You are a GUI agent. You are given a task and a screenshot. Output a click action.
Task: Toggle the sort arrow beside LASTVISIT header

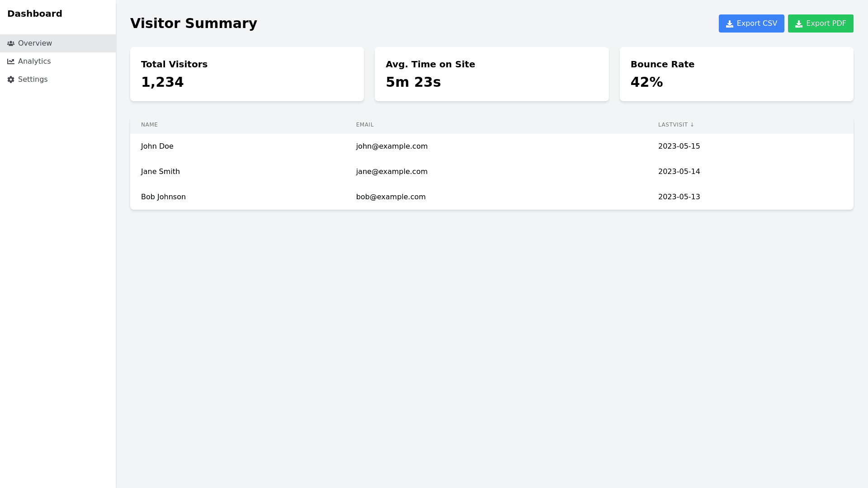point(692,125)
